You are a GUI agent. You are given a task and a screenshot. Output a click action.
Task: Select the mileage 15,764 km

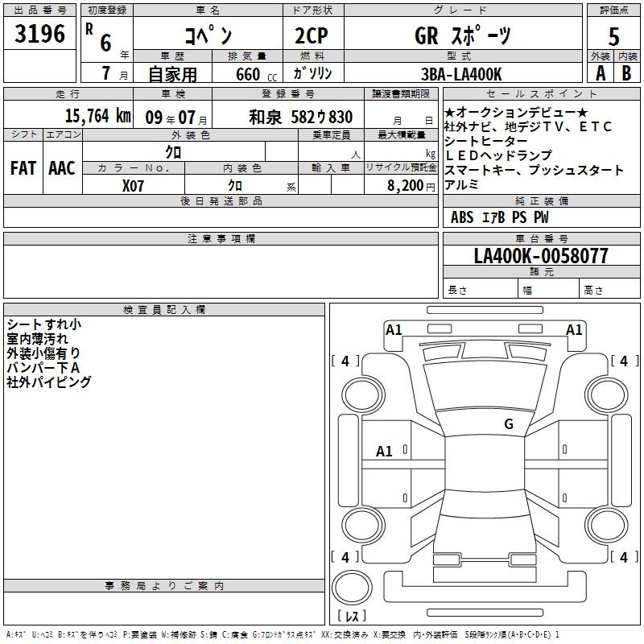97,115
